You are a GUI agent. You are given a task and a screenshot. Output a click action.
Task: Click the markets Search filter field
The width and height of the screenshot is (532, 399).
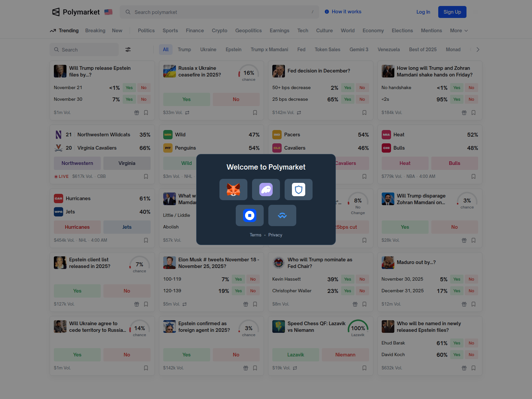click(84, 50)
